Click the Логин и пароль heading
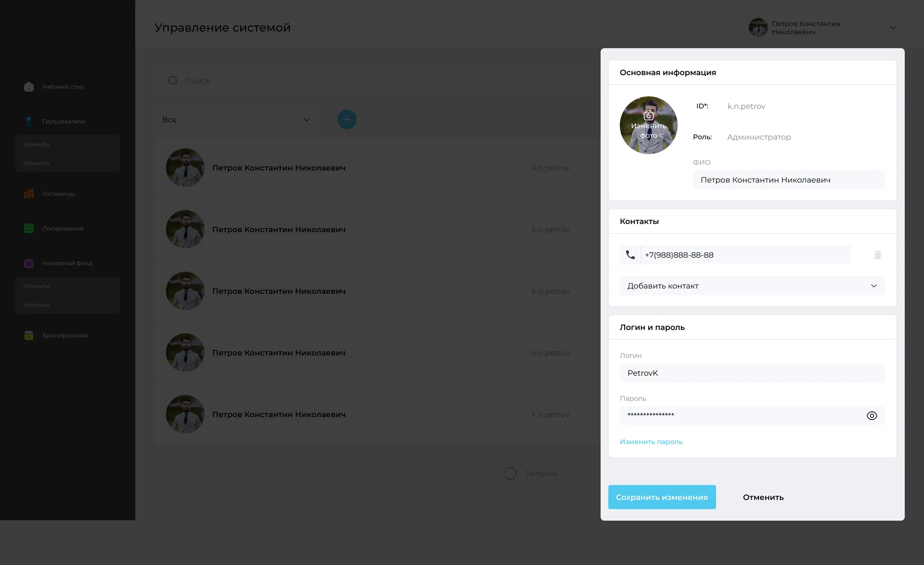 pyautogui.click(x=652, y=327)
